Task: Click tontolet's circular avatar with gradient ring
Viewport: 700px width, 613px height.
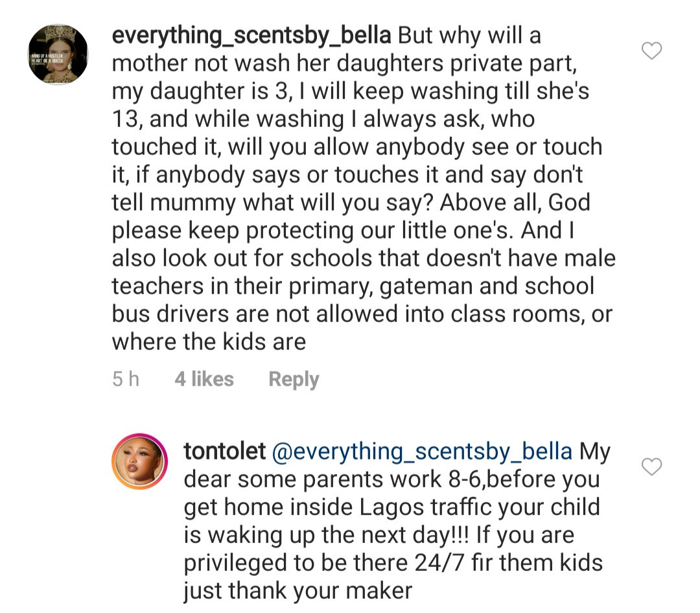Action: coord(139,463)
